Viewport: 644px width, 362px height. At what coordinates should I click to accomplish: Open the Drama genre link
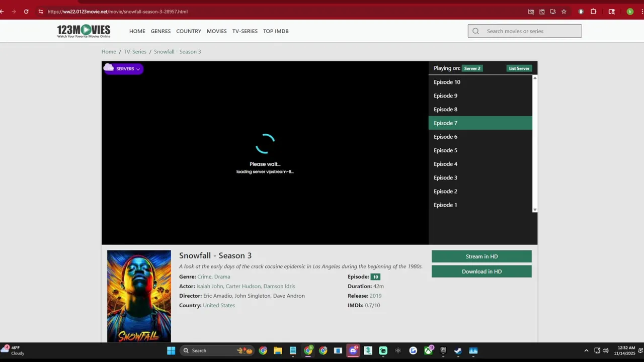[x=222, y=277]
